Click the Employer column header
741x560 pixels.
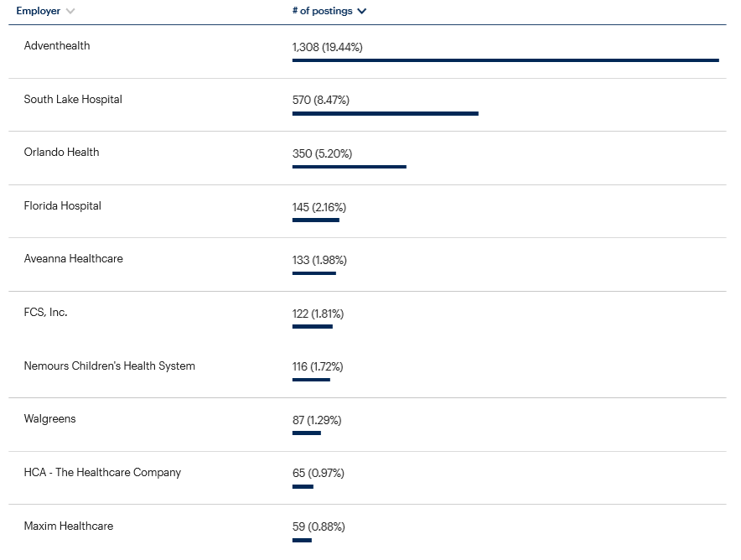click(38, 12)
